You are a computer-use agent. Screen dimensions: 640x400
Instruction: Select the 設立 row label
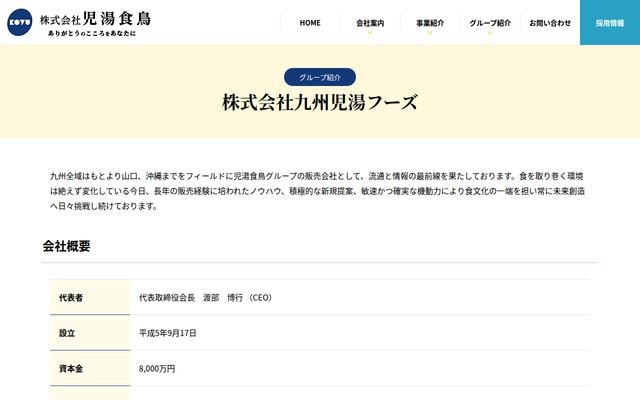pyautogui.click(x=67, y=333)
